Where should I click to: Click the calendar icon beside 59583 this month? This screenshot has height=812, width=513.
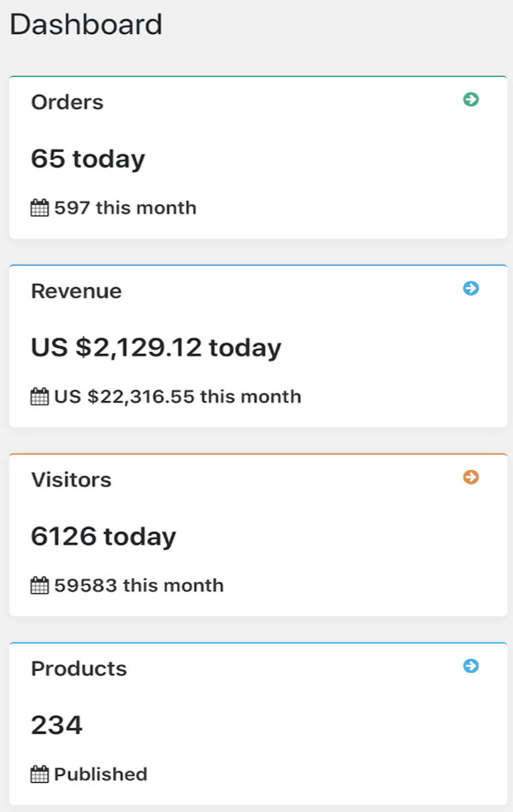(x=39, y=584)
